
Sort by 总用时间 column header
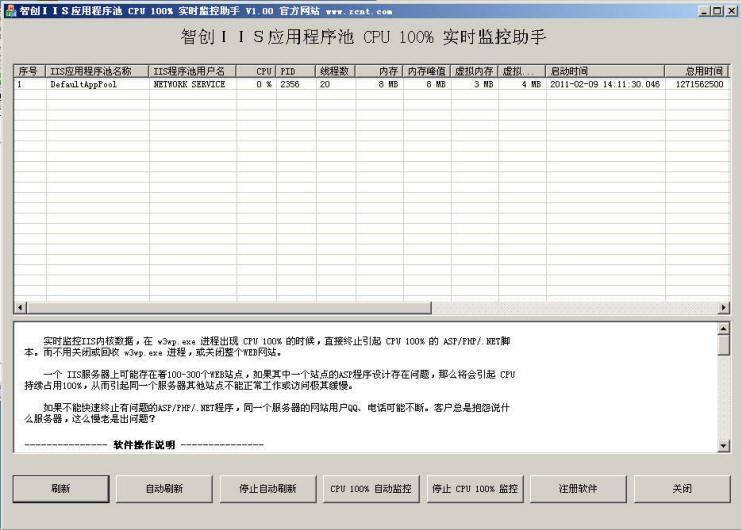pyautogui.click(x=697, y=71)
